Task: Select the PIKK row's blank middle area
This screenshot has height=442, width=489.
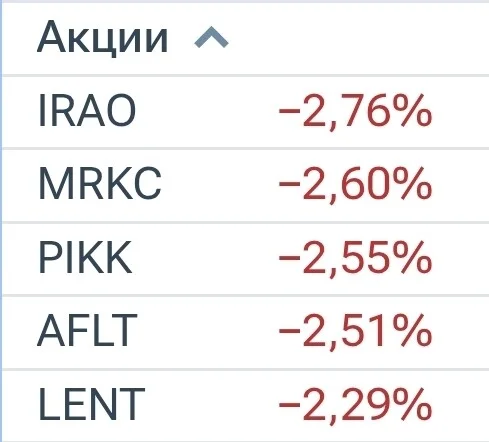Action: [x=205, y=259]
